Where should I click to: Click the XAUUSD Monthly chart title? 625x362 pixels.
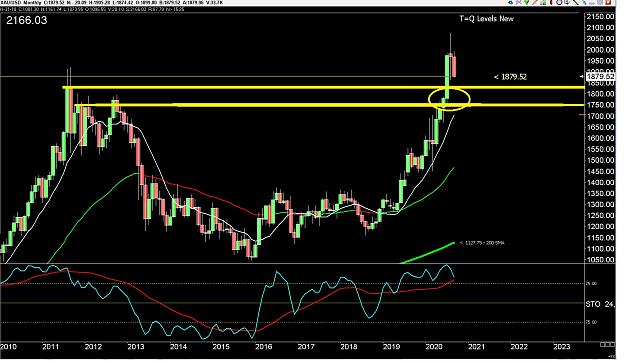[21, 2]
